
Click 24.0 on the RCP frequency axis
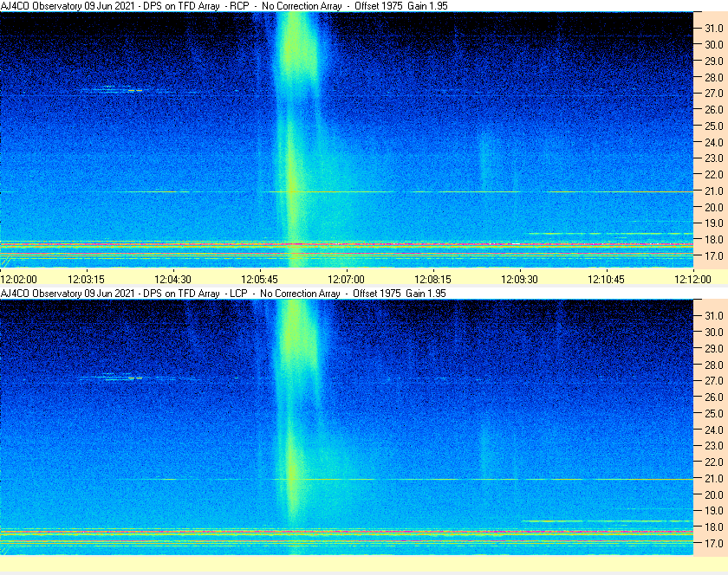coord(714,143)
